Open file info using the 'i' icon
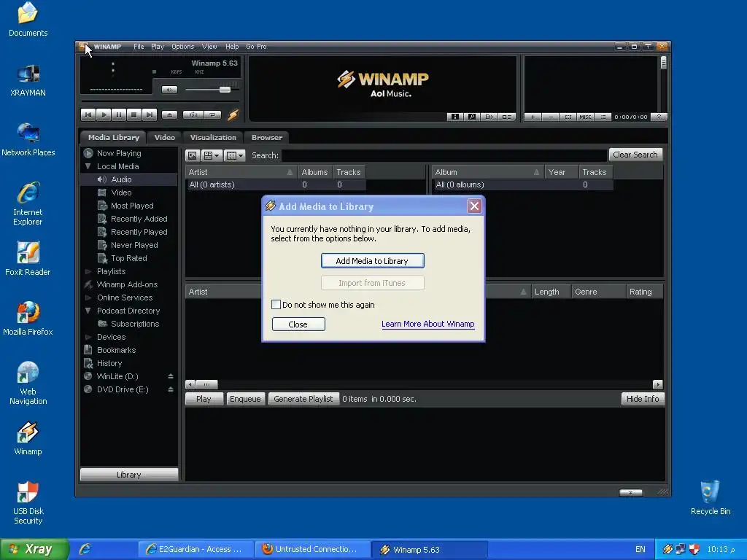The width and height of the screenshot is (747, 560). 455,117
